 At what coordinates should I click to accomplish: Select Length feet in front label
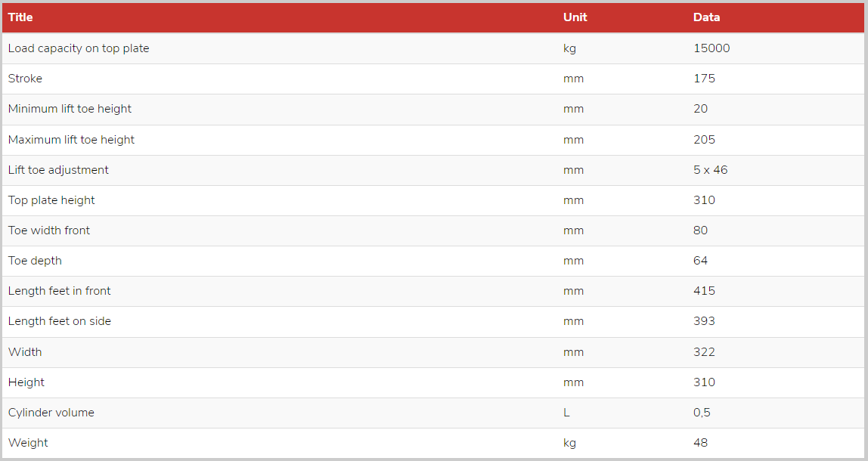(x=59, y=291)
